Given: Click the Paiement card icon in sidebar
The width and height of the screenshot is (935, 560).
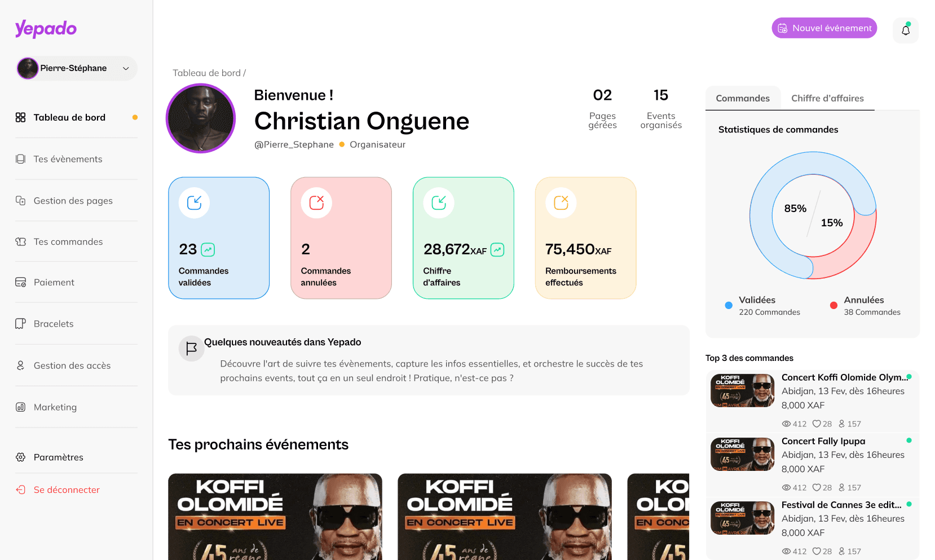Looking at the screenshot, I should [21, 282].
